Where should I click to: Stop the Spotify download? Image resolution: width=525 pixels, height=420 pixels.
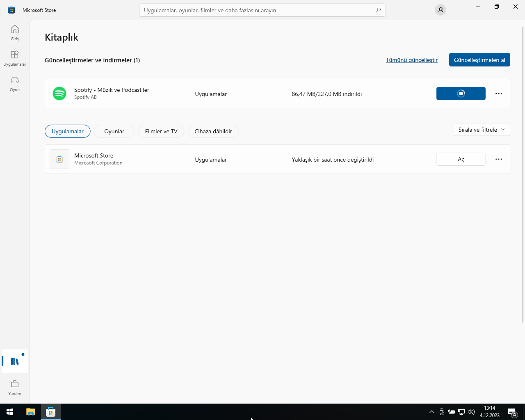pyautogui.click(x=461, y=94)
